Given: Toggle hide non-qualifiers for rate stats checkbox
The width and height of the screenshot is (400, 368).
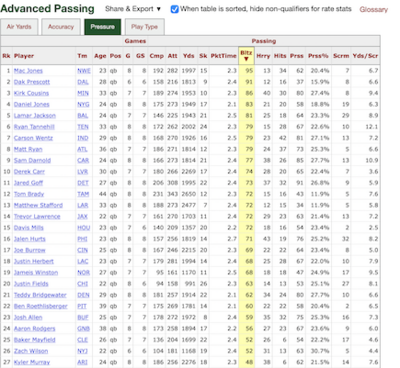Looking at the screenshot, I should coord(174,9).
